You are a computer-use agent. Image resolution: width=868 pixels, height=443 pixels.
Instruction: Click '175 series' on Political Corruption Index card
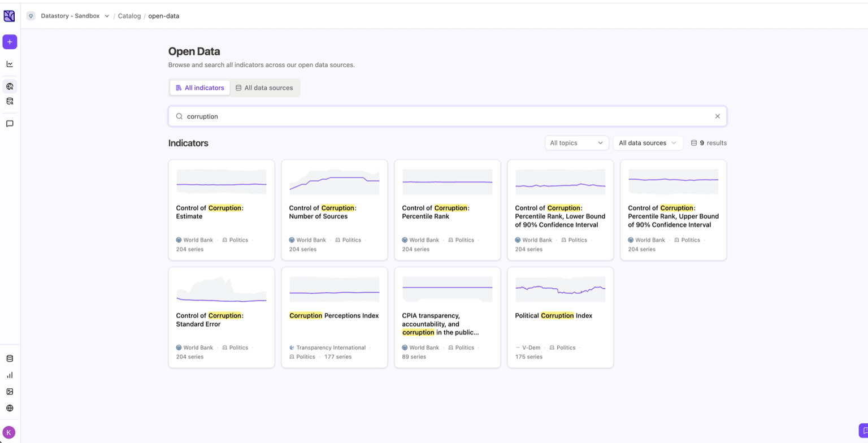529,357
